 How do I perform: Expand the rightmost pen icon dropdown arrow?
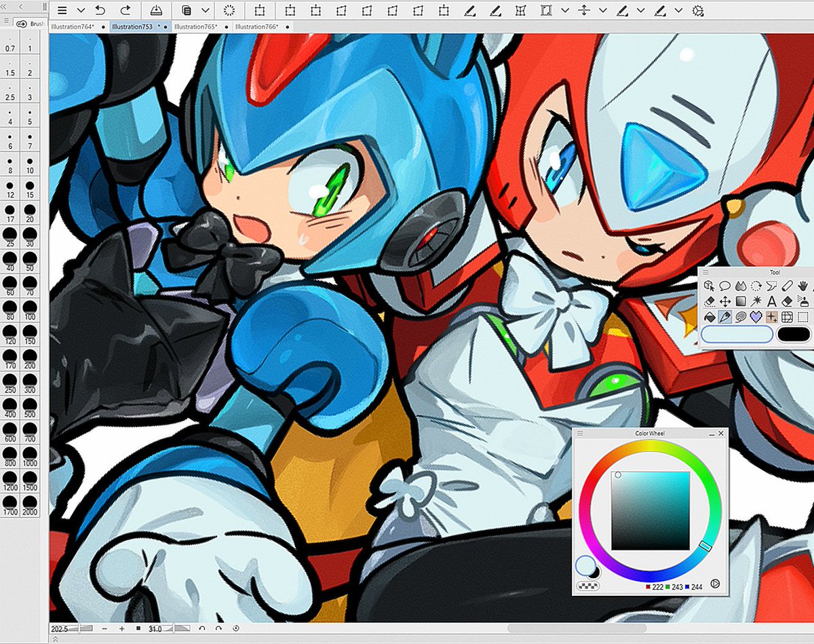[x=678, y=10]
